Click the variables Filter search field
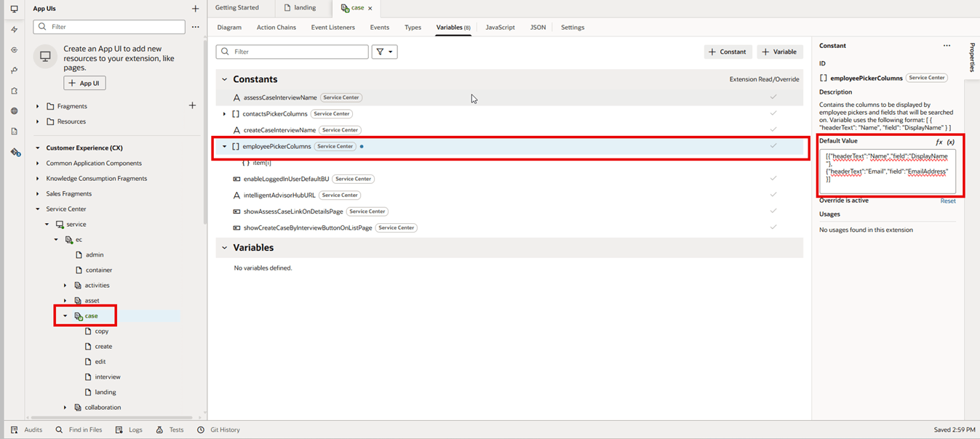 [x=292, y=52]
